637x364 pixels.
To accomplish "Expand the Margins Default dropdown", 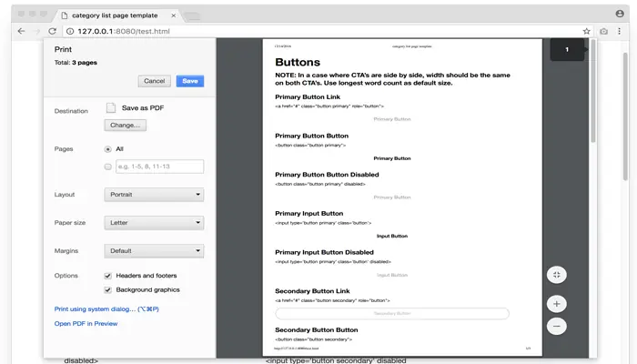I will (x=154, y=251).
